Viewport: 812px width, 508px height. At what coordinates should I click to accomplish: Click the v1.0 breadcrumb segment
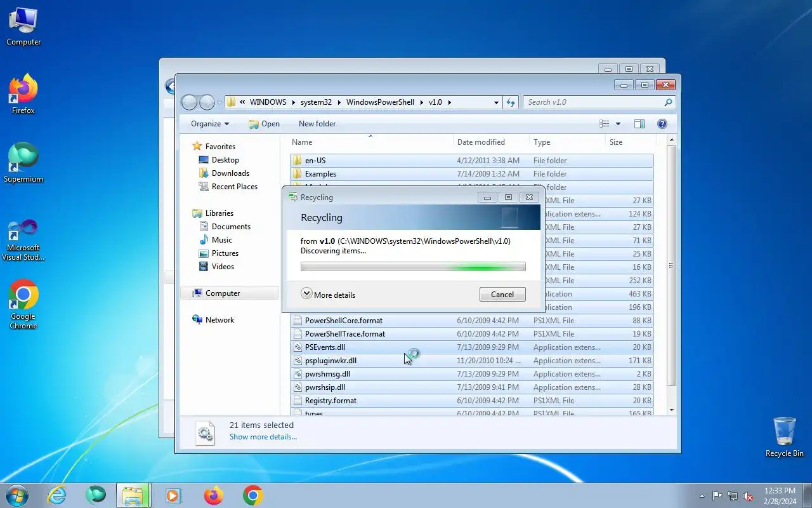pyautogui.click(x=435, y=102)
